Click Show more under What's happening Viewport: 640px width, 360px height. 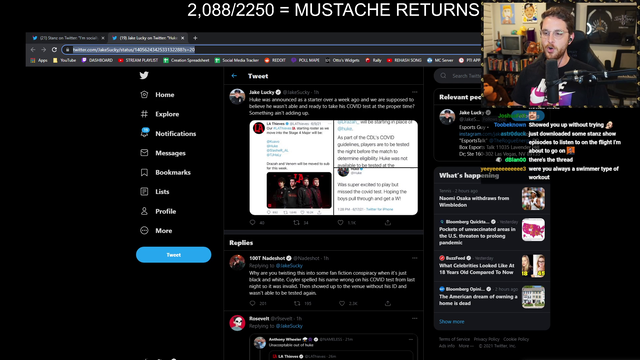coord(451,322)
